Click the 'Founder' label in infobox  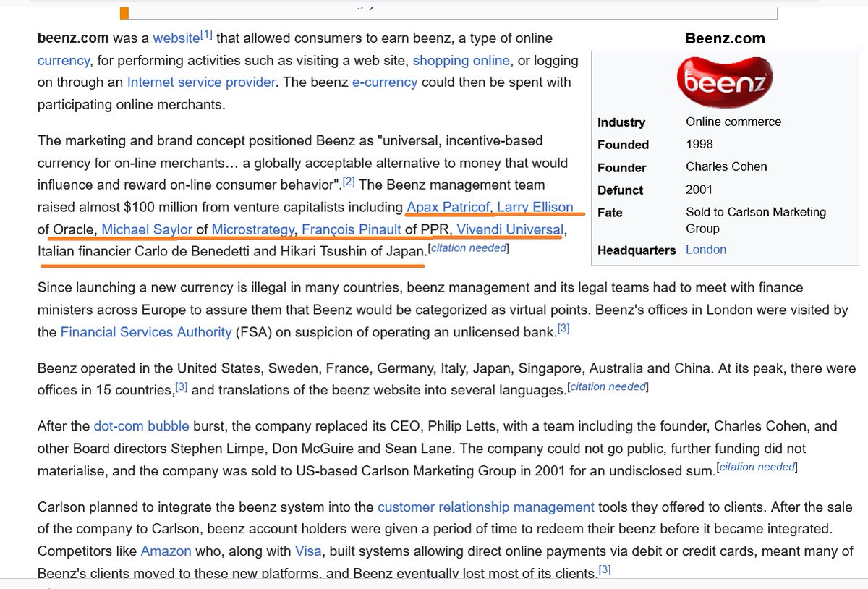click(x=621, y=168)
